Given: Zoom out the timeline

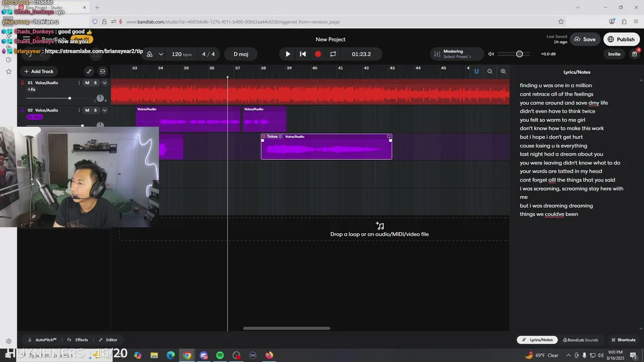Looking at the screenshot, I should (490, 71).
